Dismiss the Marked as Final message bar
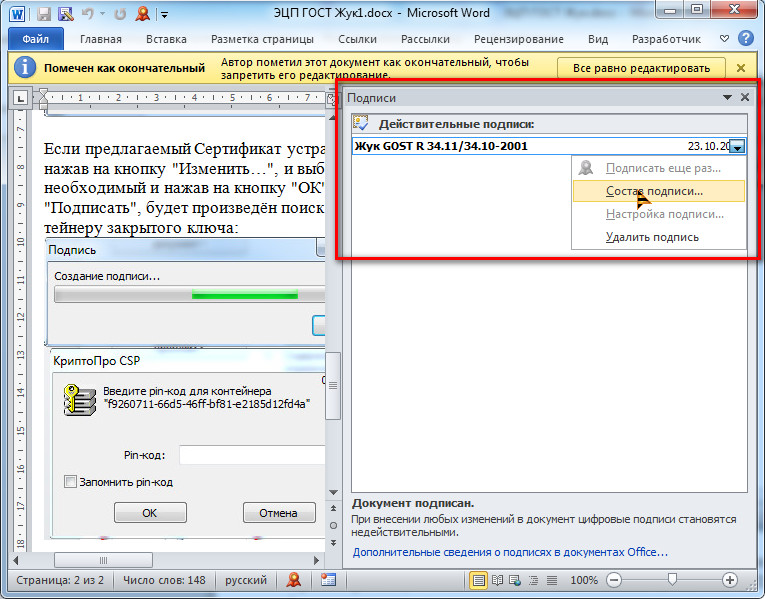The image size is (765, 599). [x=741, y=68]
